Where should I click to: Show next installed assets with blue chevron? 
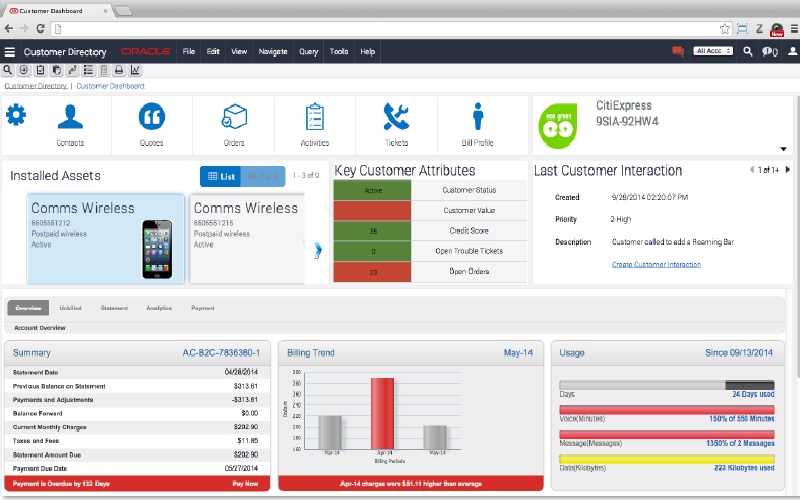(x=318, y=250)
